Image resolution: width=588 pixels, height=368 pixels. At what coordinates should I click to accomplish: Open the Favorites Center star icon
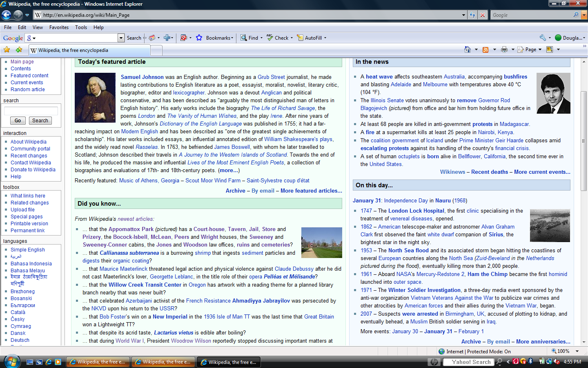tap(7, 50)
